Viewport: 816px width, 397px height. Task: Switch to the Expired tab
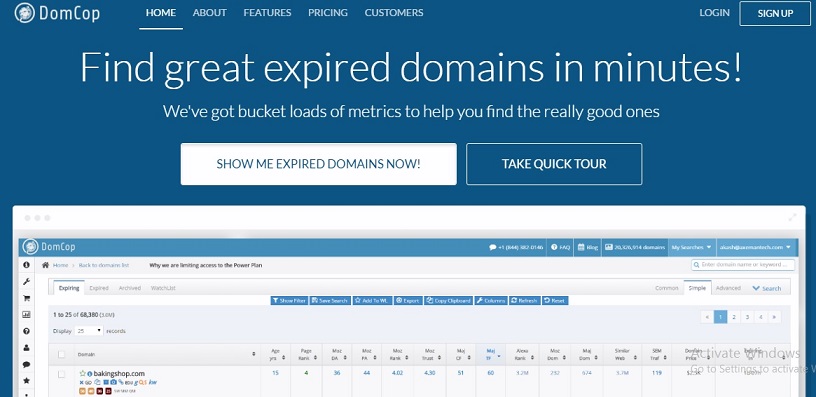pos(99,288)
